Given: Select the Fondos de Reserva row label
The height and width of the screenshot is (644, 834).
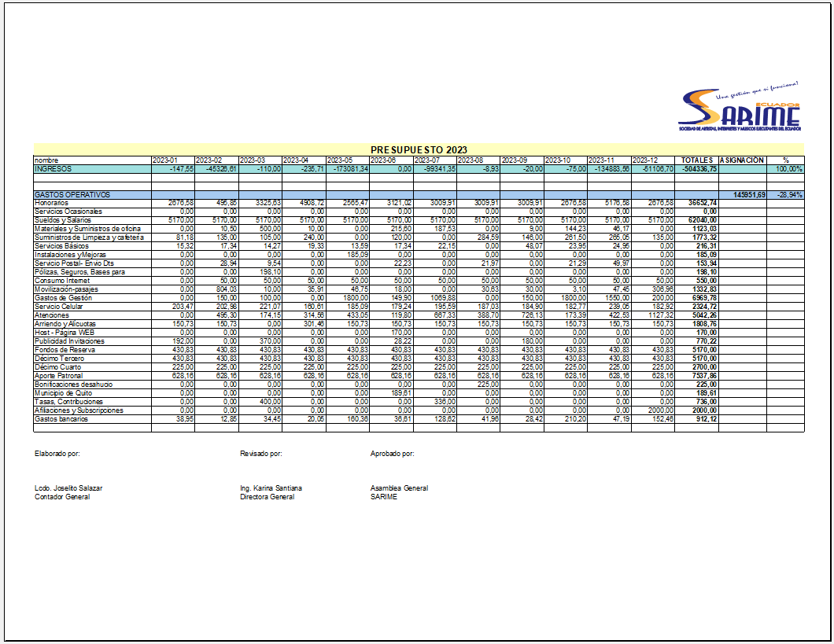Looking at the screenshot, I should [65, 350].
